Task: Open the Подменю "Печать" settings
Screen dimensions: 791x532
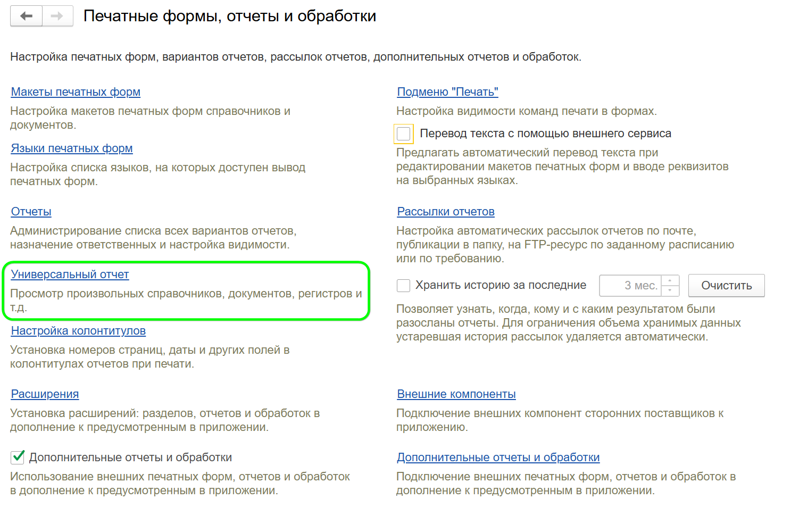Action: [447, 92]
